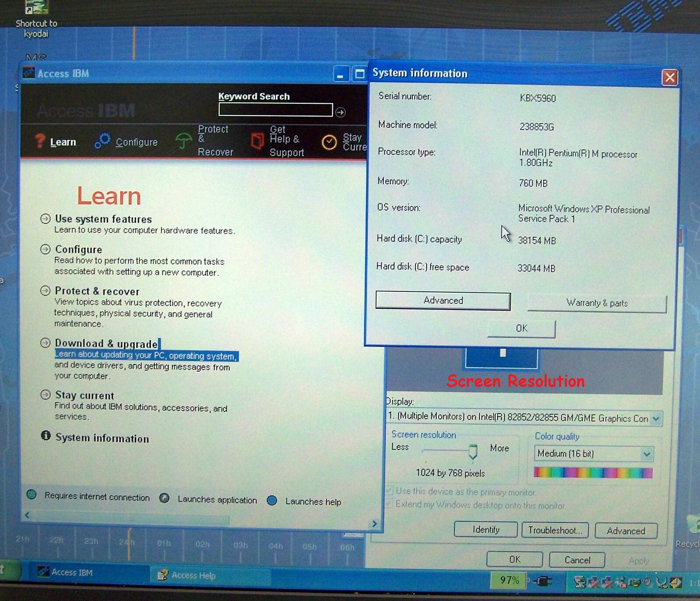Click the machine model value 238853G
The height and width of the screenshot is (601, 700).
click(537, 127)
